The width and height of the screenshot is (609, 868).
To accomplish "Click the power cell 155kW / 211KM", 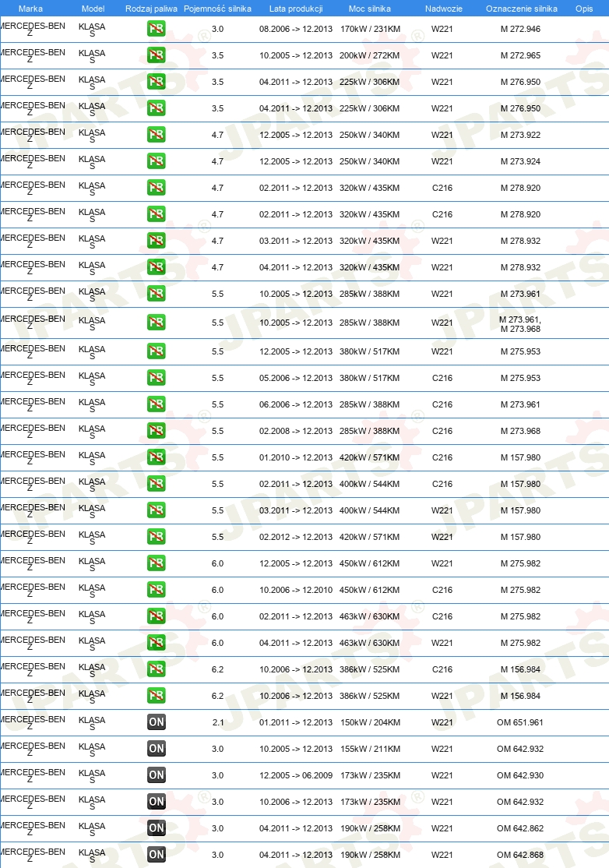I will click(x=370, y=749).
